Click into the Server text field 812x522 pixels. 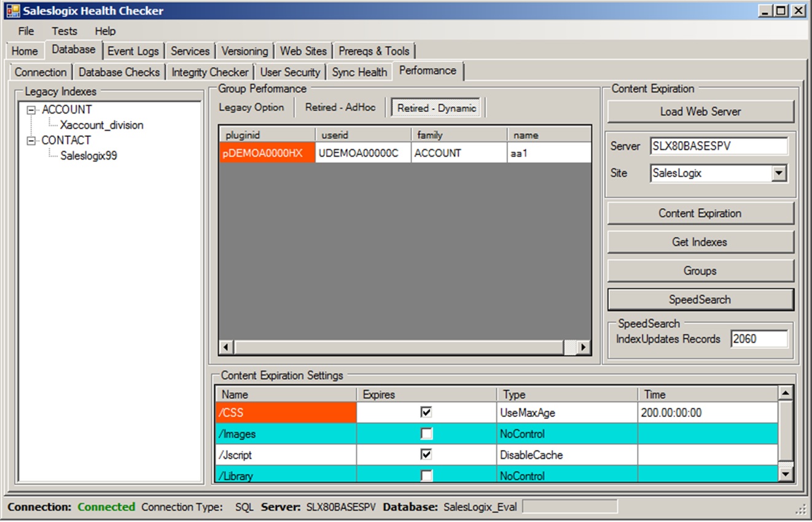coord(719,146)
